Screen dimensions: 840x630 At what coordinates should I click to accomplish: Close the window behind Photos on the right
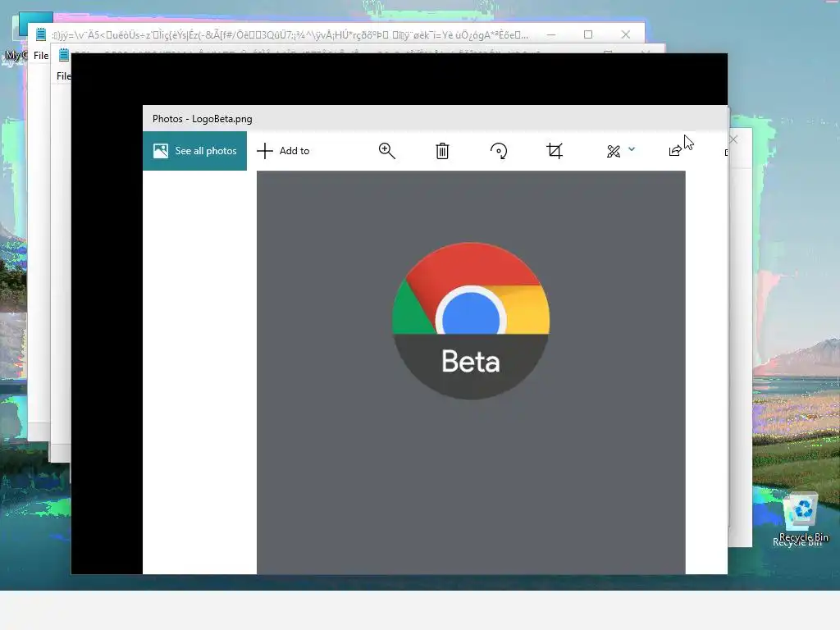(733, 139)
